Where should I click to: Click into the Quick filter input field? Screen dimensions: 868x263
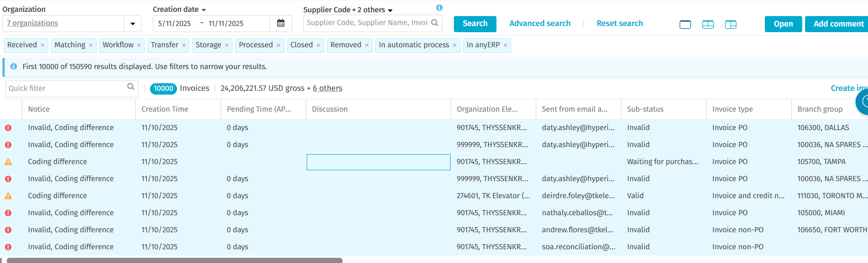[x=66, y=88]
